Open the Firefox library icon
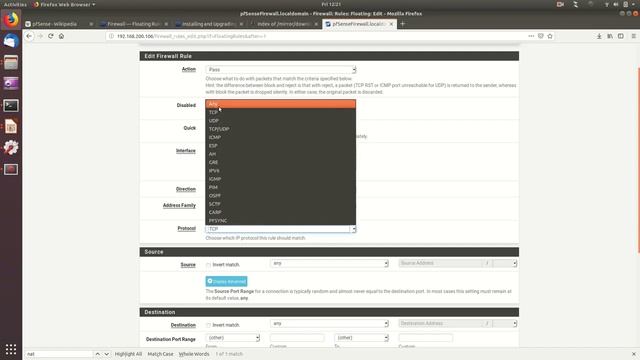The height and width of the screenshot is (360, 640). tap(610, 36)
